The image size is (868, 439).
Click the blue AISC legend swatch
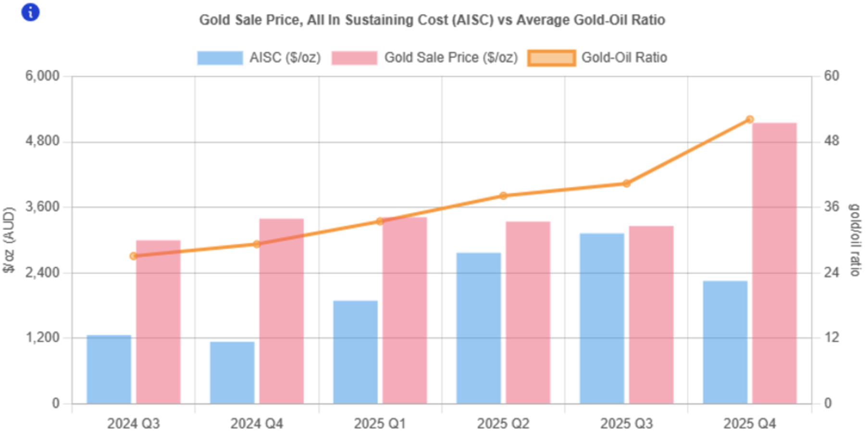(x=220, y=58)
